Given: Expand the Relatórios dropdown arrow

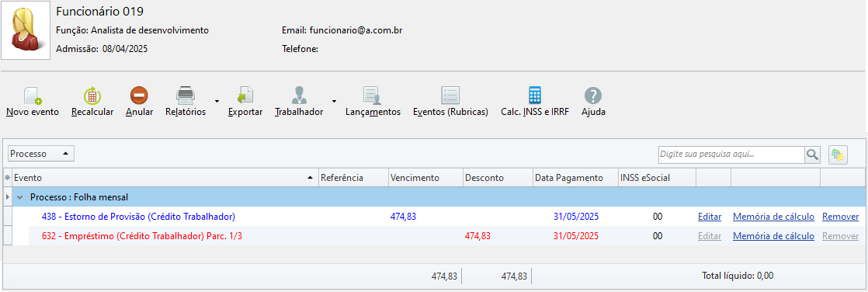Looking at the screenshot, I should pyautogui.click(x=217, y=102).
